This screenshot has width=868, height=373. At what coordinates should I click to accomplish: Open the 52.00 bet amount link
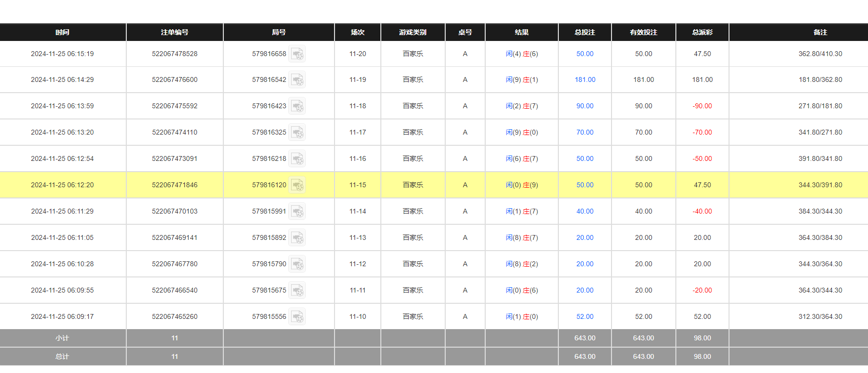point(585,316)
